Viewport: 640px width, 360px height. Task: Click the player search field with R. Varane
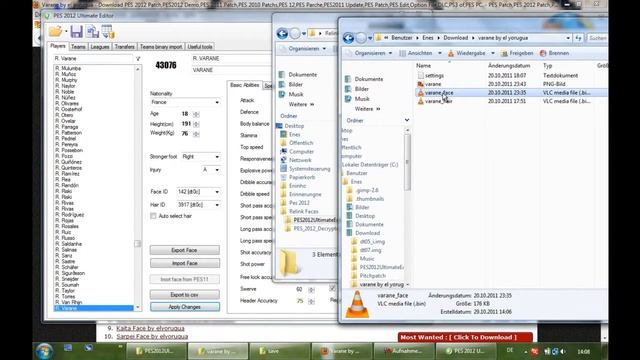[93, 59]
